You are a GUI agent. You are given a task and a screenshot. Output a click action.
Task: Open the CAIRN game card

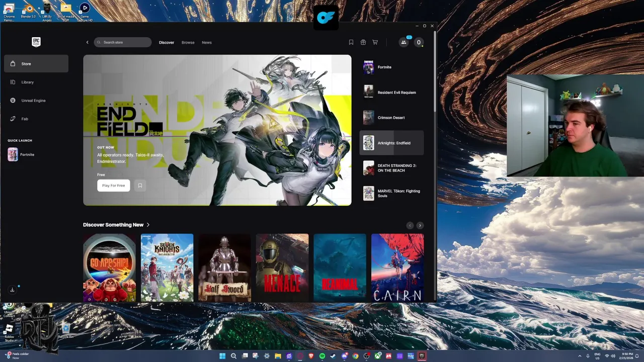tap(397, 267)
